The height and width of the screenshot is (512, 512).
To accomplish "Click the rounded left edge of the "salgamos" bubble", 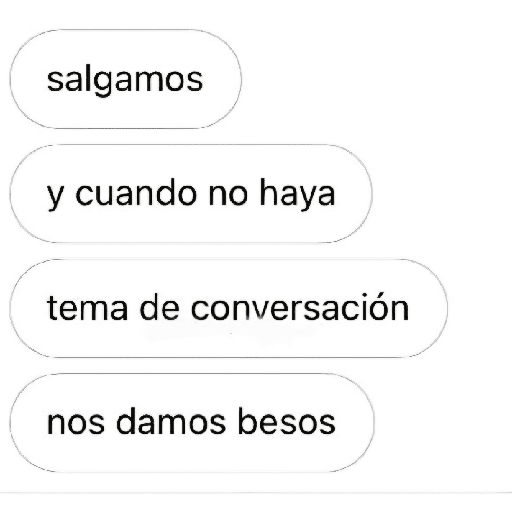I will click(x=13, y=79).
